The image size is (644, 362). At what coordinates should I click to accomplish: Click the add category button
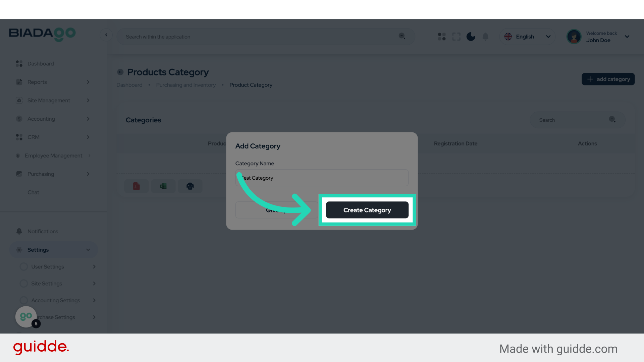coord(608,79)
